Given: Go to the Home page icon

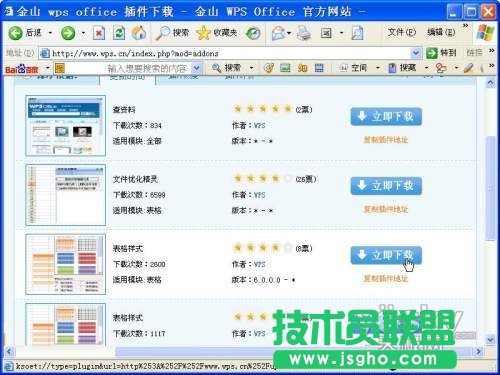Looking at the screenshot, I should (x=139, y=33).
